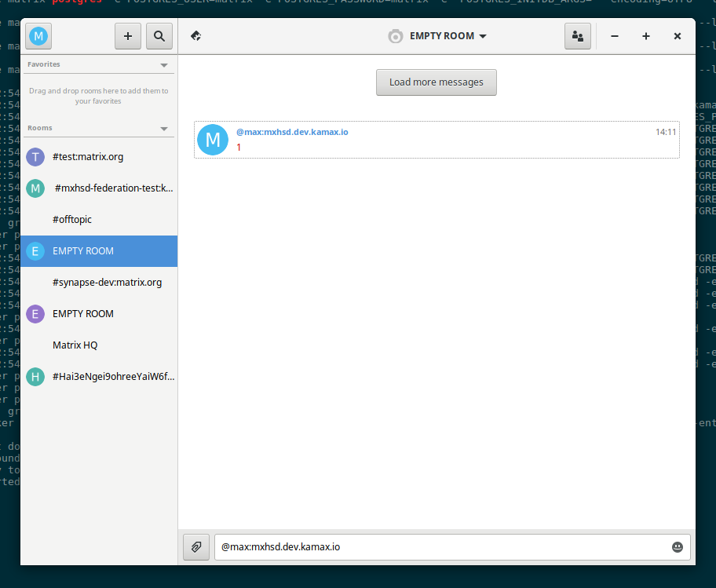Viewport: 716px width, 588px height.
Task: Open the room search magnifier
Action: pyautogui.click(x=159, y=36)
